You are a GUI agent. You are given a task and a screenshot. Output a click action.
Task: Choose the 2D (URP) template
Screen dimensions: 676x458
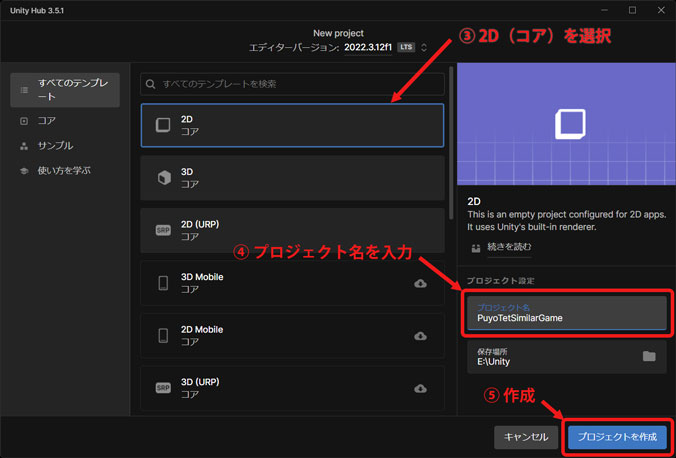[x=292, y=230]
